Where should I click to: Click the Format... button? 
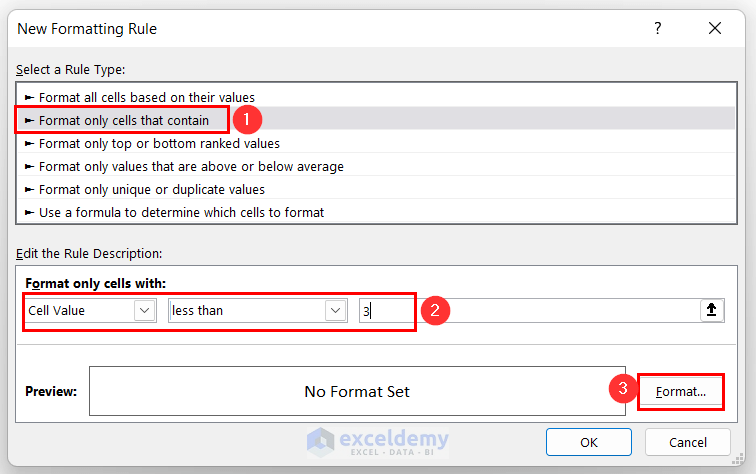point(681,392)
